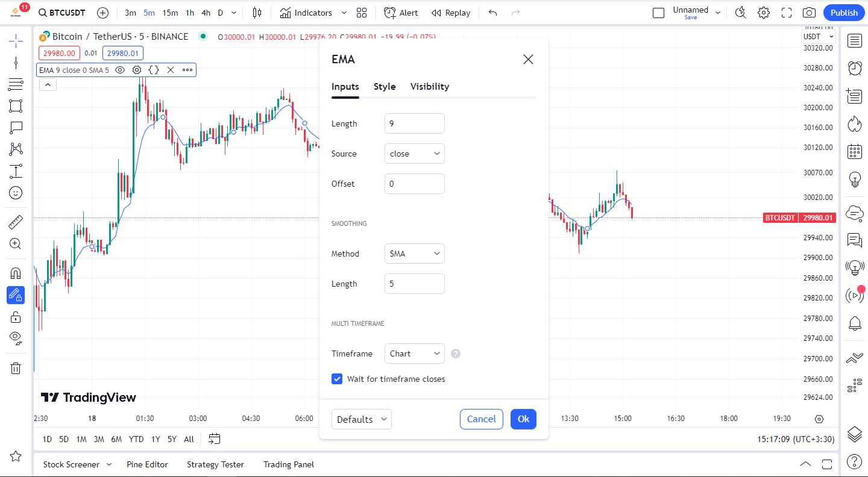Add symbol with the plus icon

pyautogui.click(x=103, y=13)
